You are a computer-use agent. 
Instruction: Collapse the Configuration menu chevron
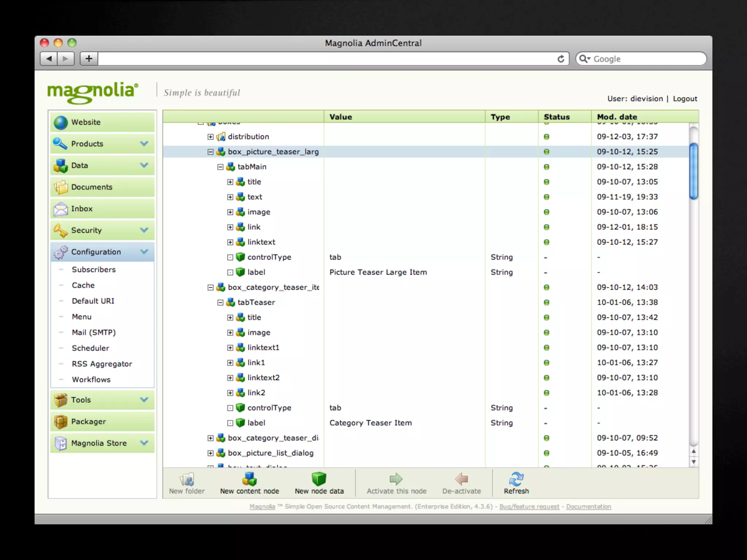coord(144,252)
